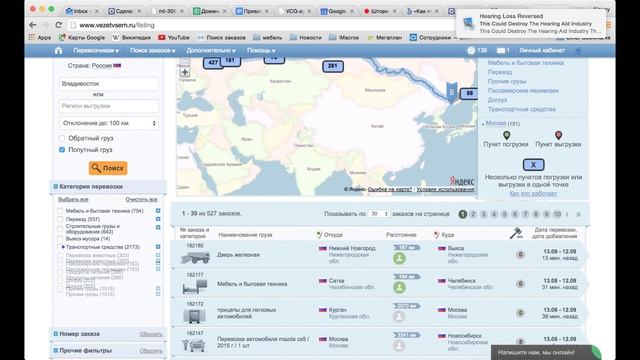Switch to the Google browser tab
This screenshot has height=360, width=640.
338,11
